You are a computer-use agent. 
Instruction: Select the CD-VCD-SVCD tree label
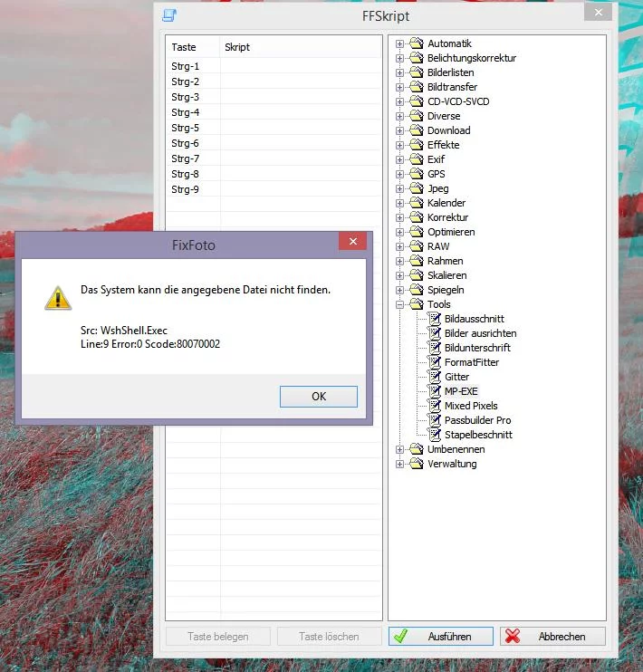point(458,101)
